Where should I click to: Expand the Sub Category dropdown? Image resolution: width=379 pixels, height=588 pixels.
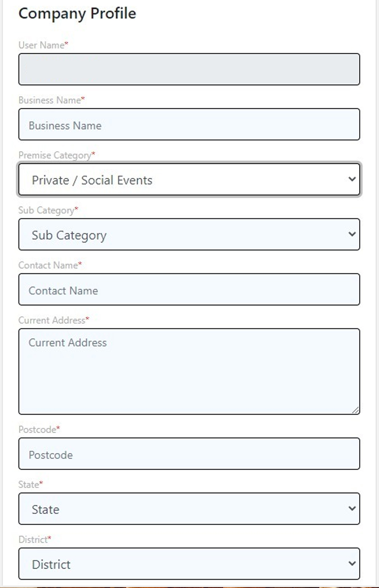[189, 234]
